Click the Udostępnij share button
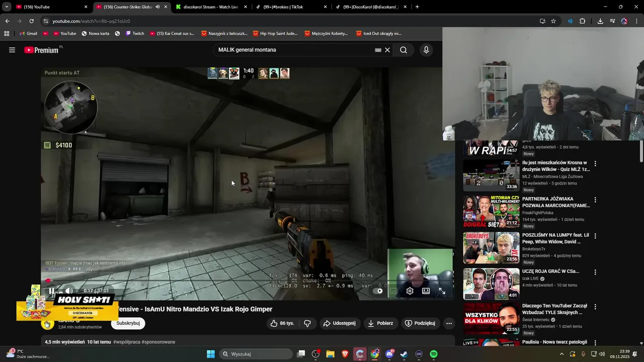This screenshot has height=362, width=644. click(339, 323)
